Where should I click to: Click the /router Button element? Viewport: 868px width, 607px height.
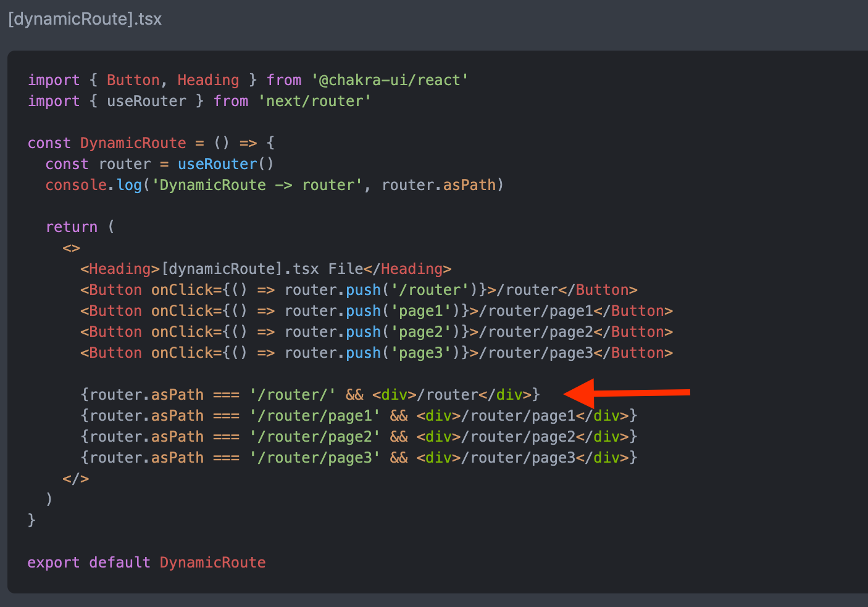tap(358, 289)
